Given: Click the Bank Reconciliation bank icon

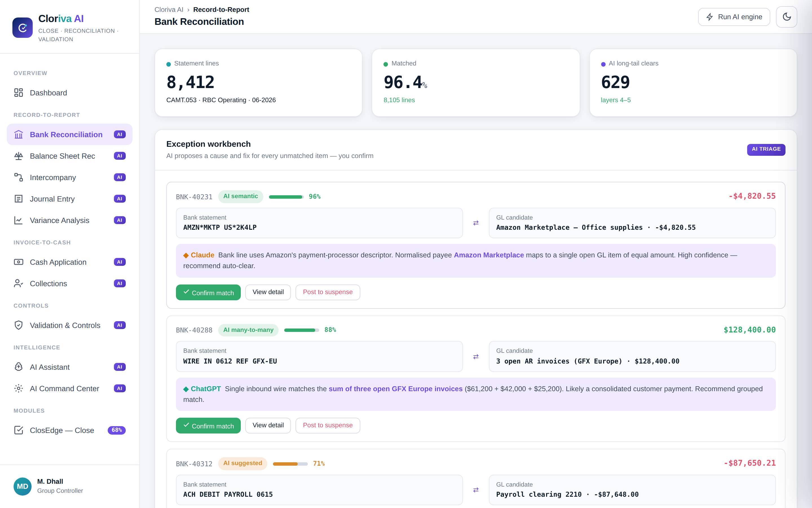Looking at the screenshot, I should [x=18, y=134].
